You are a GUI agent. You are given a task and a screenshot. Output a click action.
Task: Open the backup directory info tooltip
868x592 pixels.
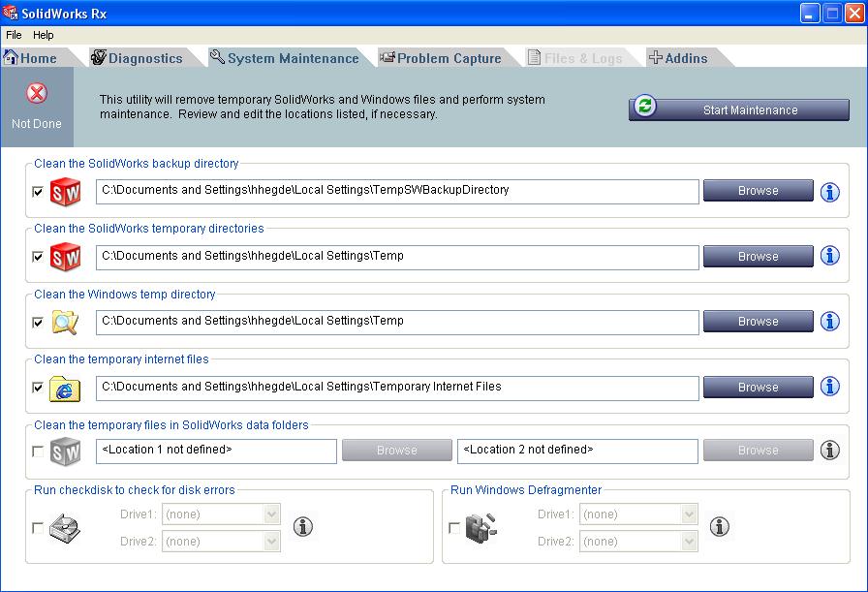(x=829, y=192)
